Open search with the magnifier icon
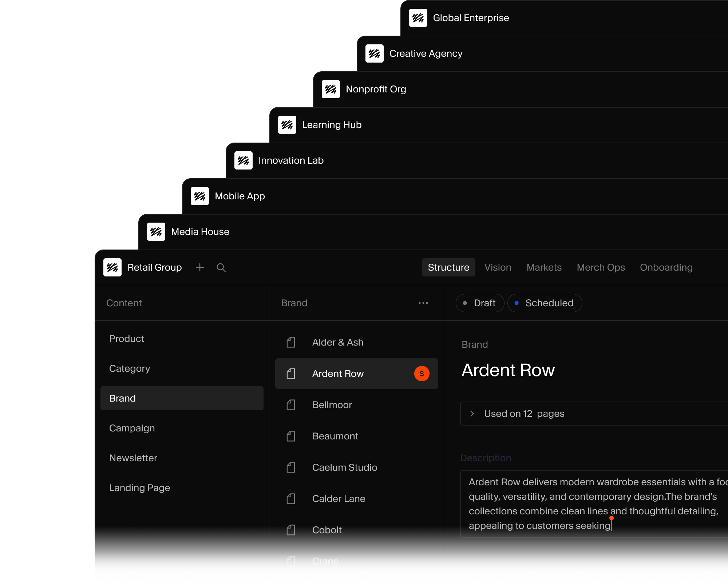728x582 pixels. [x=221, y=267]
